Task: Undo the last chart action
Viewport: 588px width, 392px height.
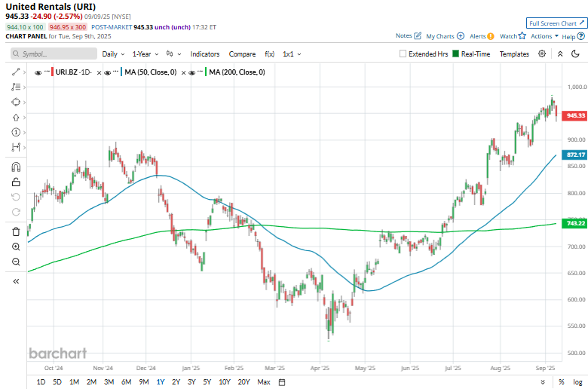Action: pyautogui.click(x=16, y=197)
